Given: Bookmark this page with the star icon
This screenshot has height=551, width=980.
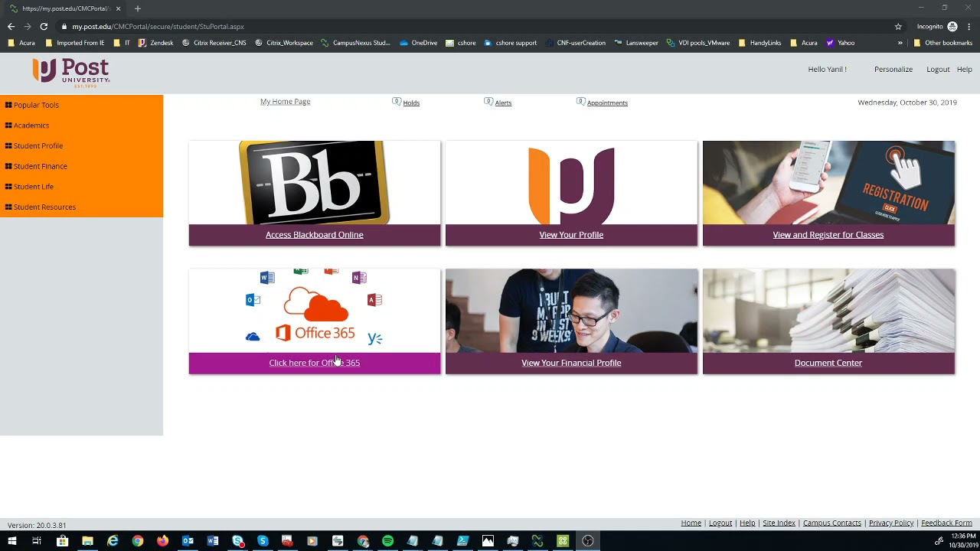Looking at the screenshot, I should click(898, 26).
